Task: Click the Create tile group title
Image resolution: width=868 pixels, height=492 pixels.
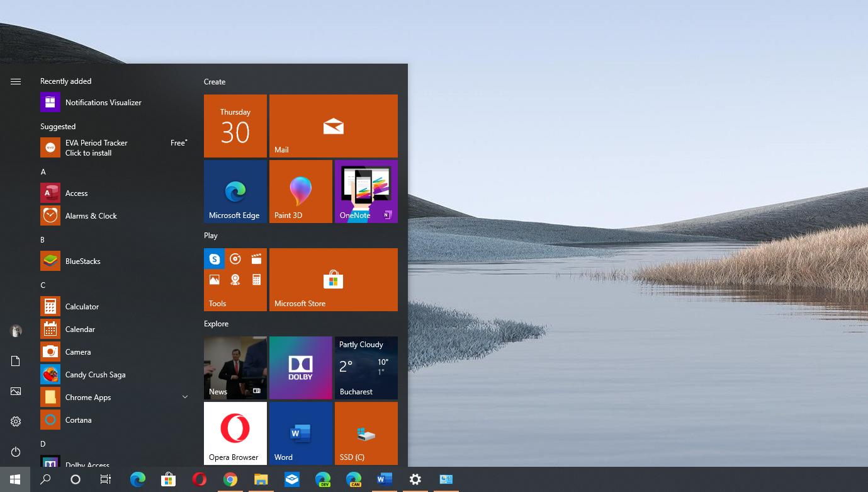Action: point(215,82)
